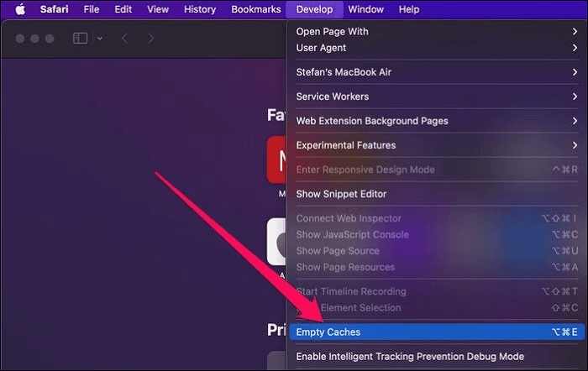Click the zoom window button
This screenshot has width=588, height=371.
click(x=50, y=39)
